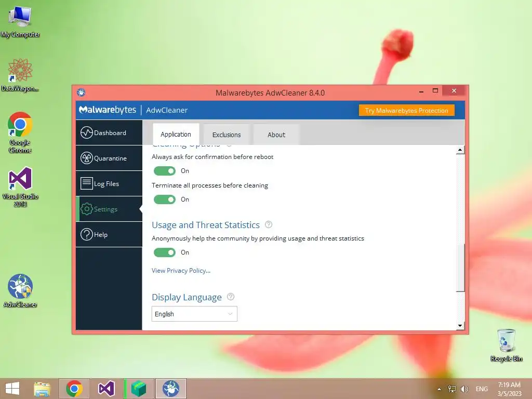Image resolution: width=532 pixels, height=399 pixels.
Task: Show hidden system tray icons
Action: pos(439,389)
